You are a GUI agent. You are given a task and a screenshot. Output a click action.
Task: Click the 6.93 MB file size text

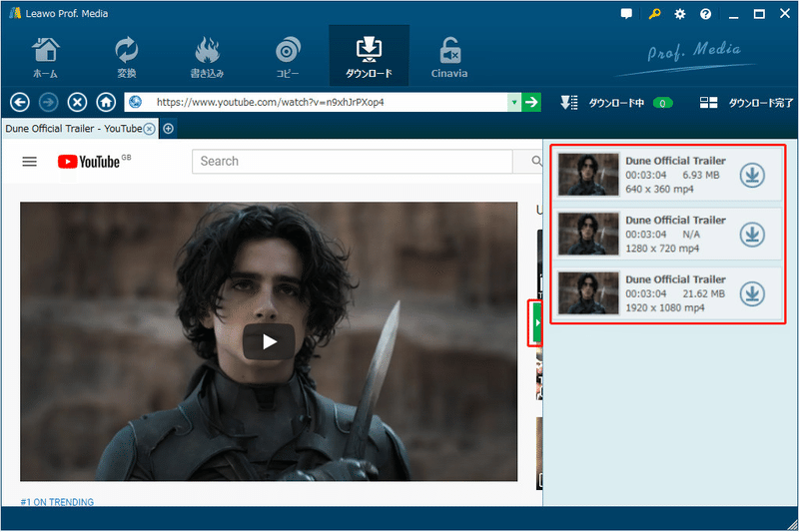click(x=701, y=175)
